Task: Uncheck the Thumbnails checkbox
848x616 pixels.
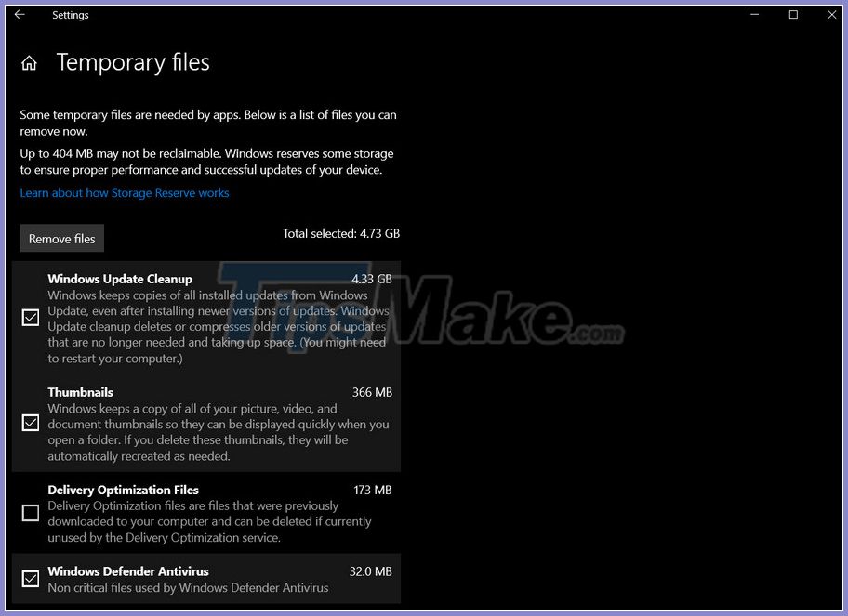Action: click(30, 423)
